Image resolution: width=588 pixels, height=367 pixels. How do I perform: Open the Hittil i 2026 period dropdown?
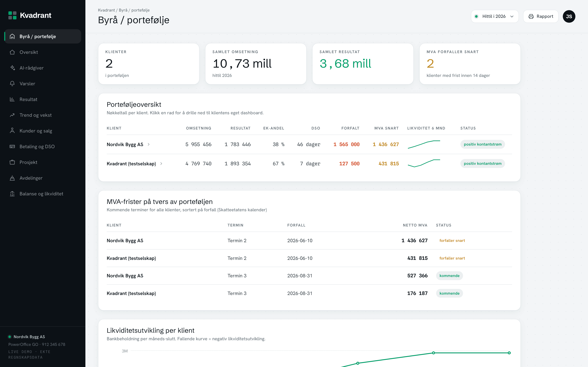(495, 16)
